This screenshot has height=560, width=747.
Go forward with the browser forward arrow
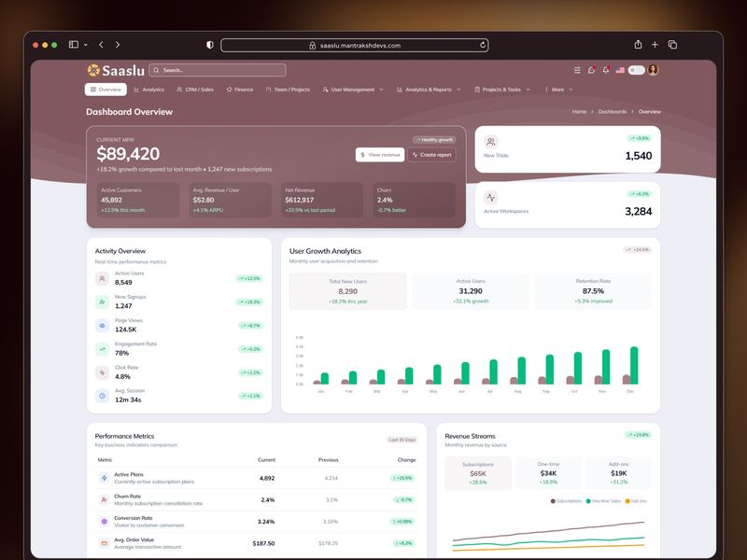[118, 44]
